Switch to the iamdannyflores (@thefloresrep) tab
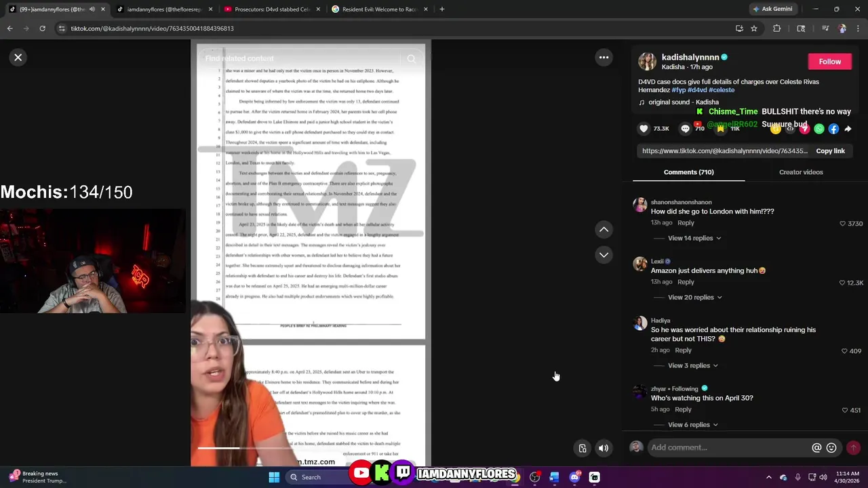 (x=164, y=9)
